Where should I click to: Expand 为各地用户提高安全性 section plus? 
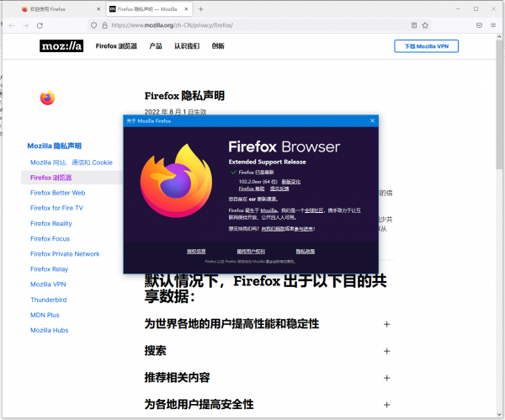387,405
